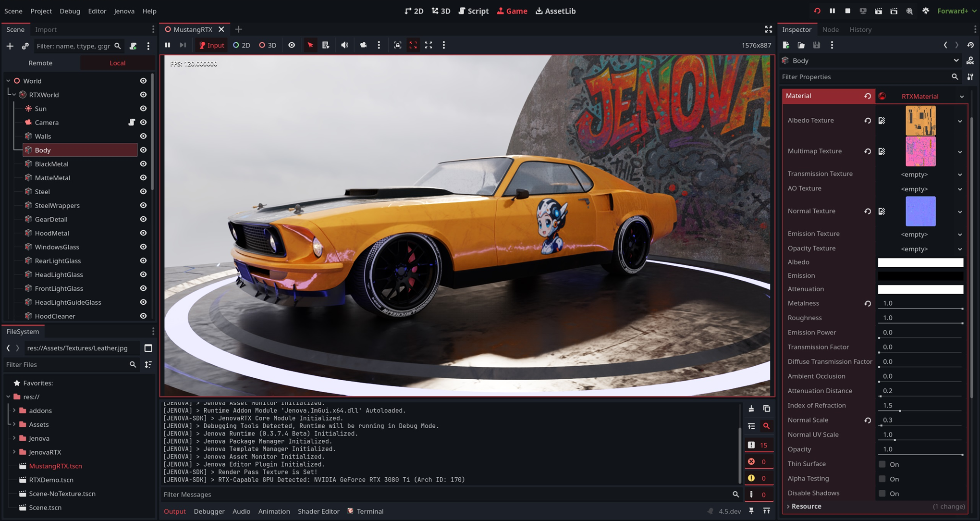This screenshot has width=980, height=521.
Task: Open the Terminal bottom panel
Action: [365, 511]
